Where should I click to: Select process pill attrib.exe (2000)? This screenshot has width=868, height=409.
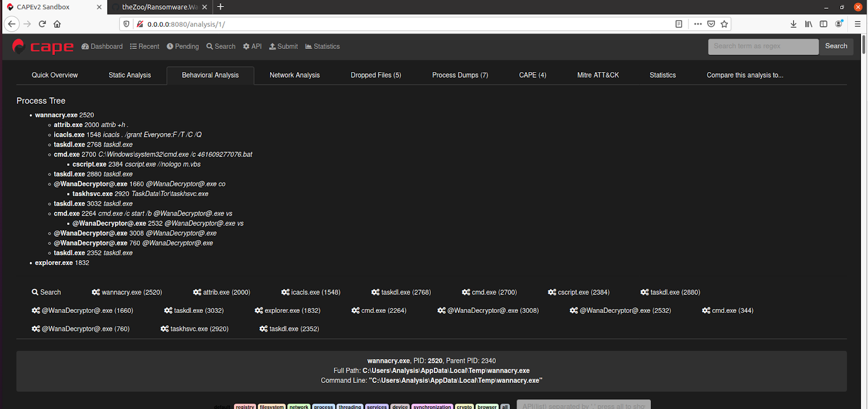222,292
